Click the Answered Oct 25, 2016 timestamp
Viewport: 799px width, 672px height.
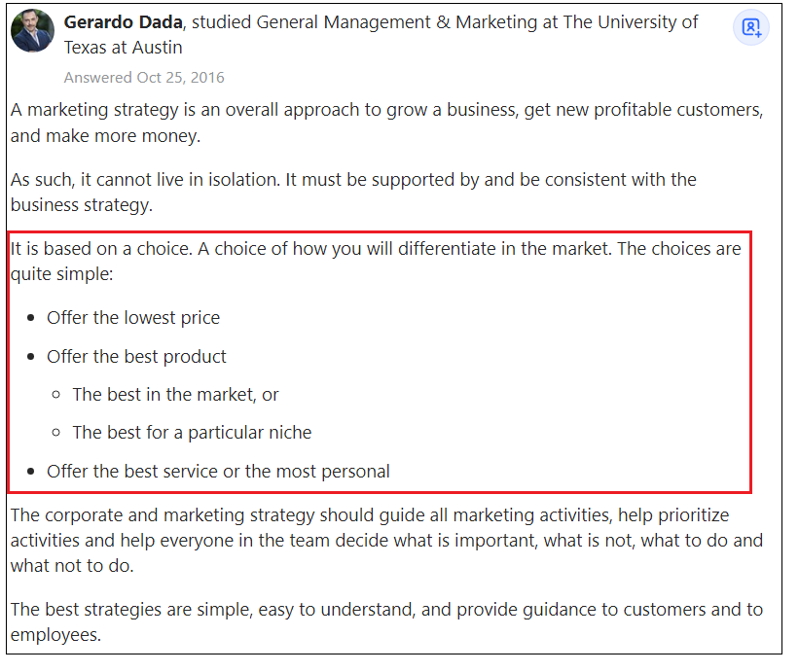coord(144,78)
